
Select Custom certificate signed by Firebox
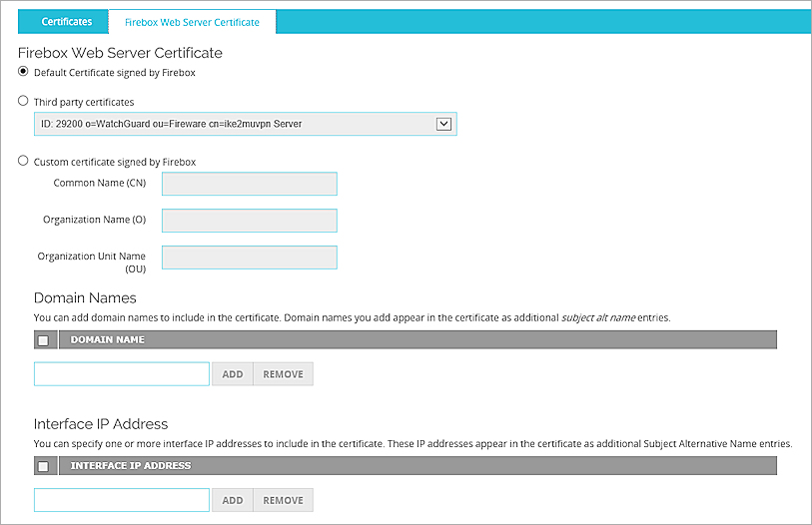point(24,161)
